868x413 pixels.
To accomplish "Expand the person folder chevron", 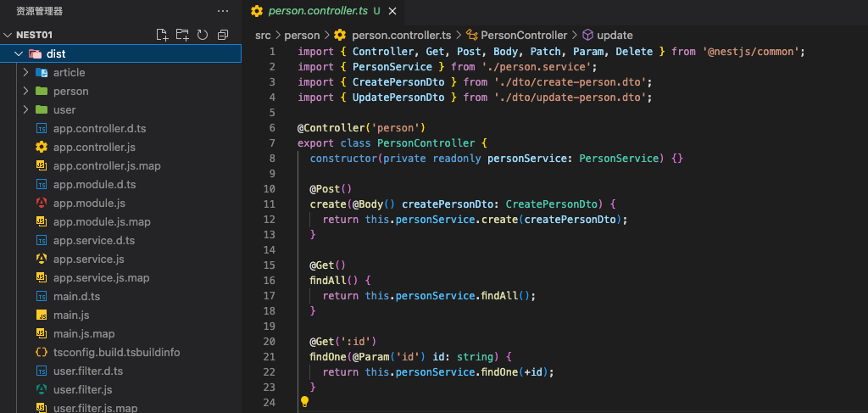I will point(25,91).
